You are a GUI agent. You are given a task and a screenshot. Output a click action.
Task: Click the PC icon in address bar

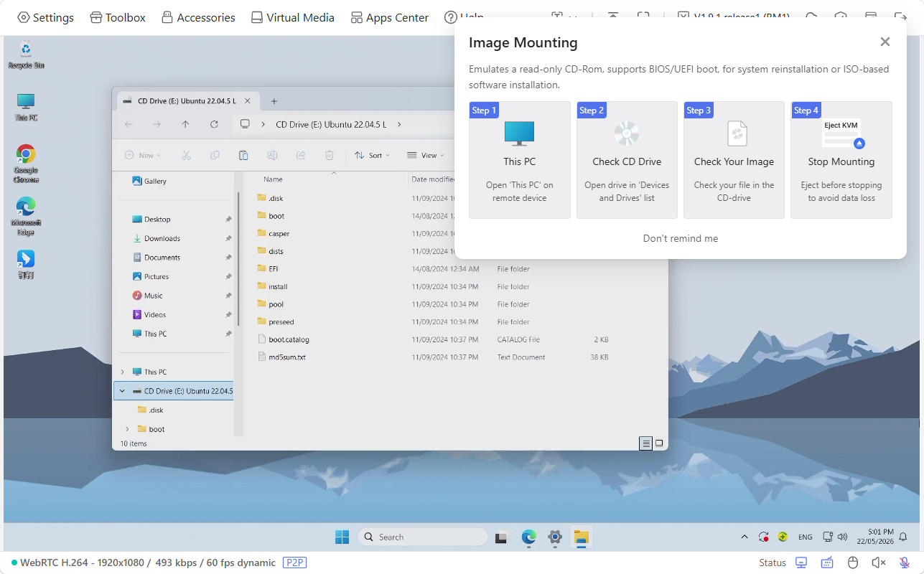pos(245,124)
